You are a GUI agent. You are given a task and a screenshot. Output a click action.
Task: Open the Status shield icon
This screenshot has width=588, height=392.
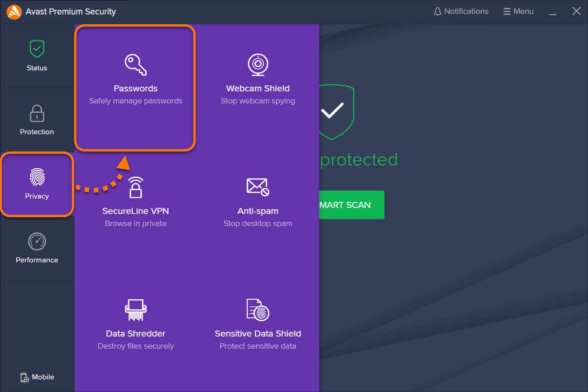pyautogui.click(x=37, y=48)
